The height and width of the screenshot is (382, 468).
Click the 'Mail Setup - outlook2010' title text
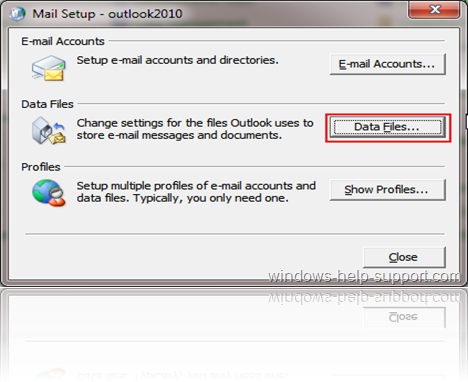click(107, 14)
